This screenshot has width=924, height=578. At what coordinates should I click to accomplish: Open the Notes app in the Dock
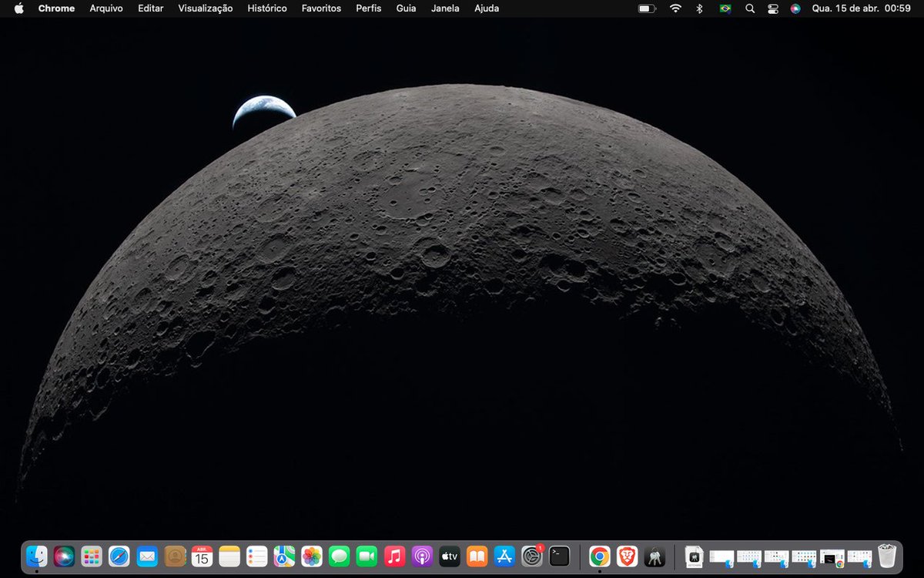coord(229,556)
